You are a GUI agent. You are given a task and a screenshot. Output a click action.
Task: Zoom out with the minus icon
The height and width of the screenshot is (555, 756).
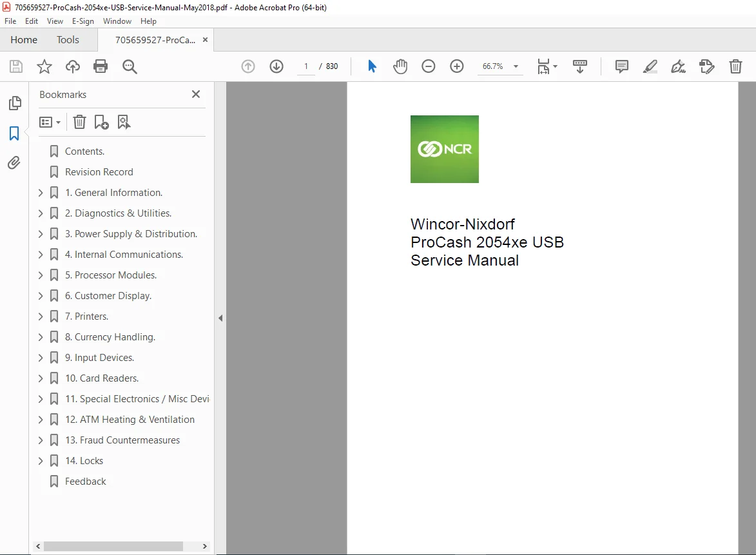(428, 66)
